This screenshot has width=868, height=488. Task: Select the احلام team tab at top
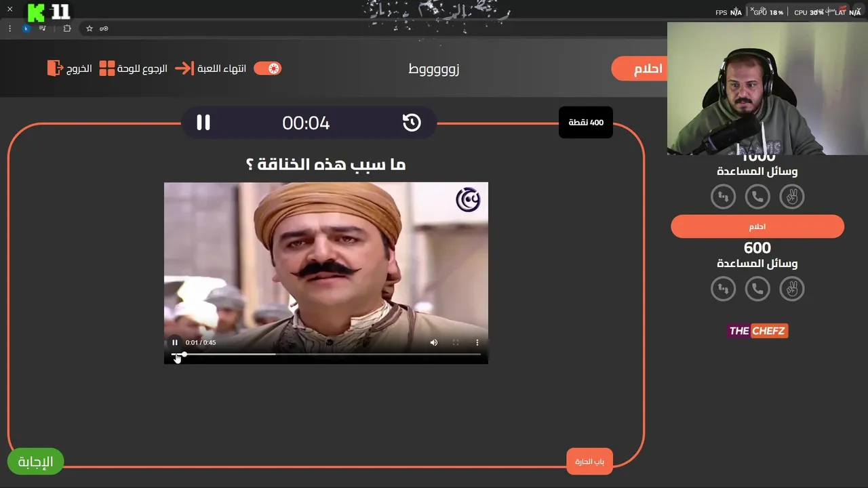coord(639,69)
